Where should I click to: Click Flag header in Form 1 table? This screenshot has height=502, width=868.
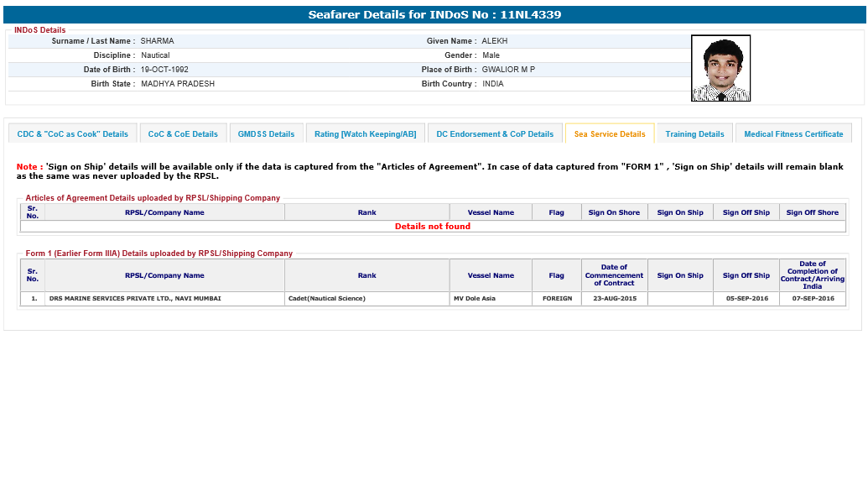(557, 275)
